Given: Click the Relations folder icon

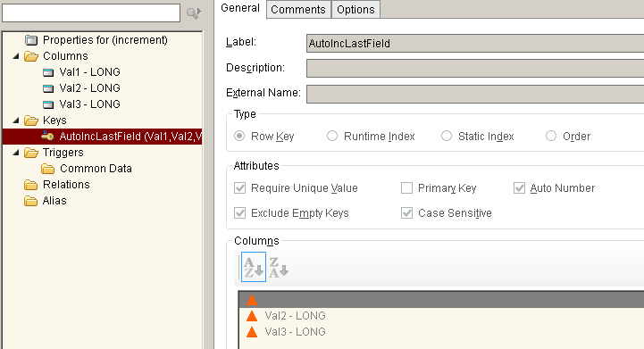Looking at the screenshot, I should coord(30,185).
